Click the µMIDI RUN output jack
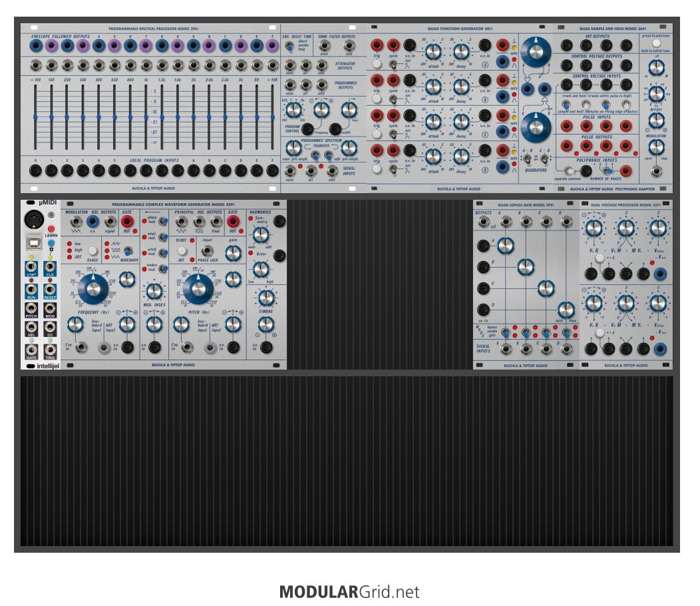Viewport: 700px width, 606px height. [31, 290]
